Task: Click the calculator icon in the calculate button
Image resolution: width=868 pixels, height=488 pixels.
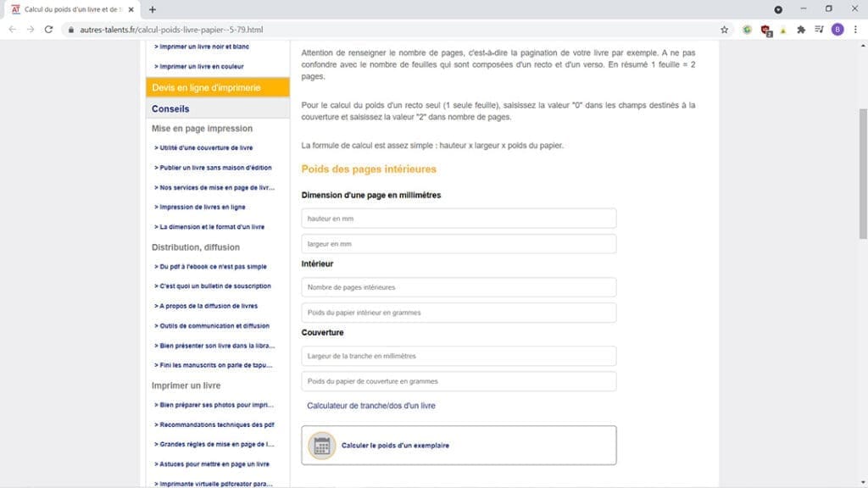Action: tap(321, 446)
